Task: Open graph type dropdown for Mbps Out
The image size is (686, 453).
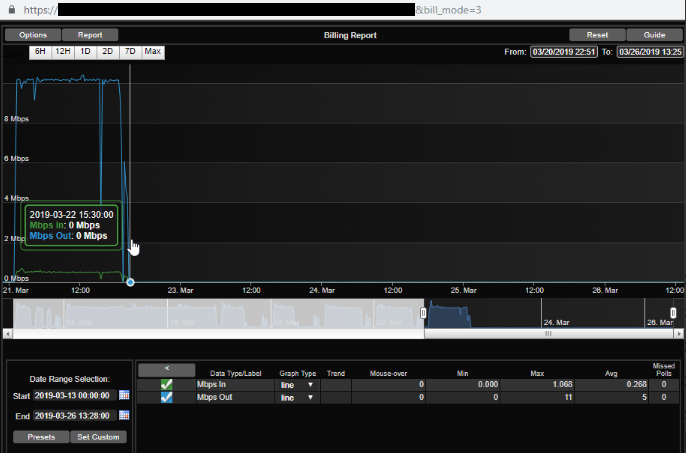Action: pyautogui.click(x=297, y=398)
